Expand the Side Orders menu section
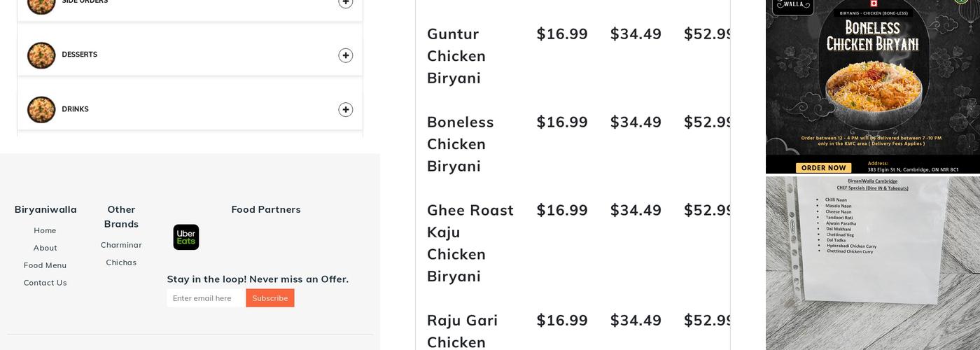The image size is (980, 350). click(x=345, y=3)
